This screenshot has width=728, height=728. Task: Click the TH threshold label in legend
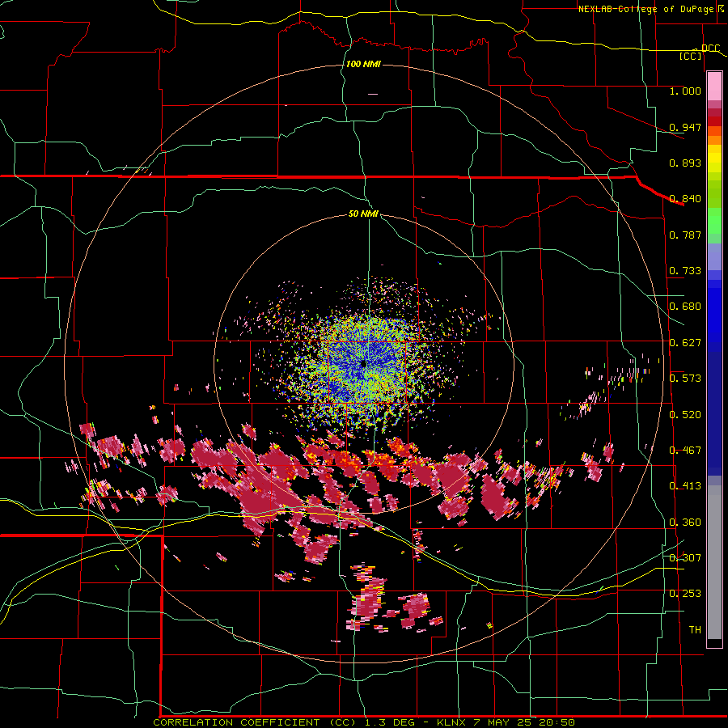click(x=695, y=630)
